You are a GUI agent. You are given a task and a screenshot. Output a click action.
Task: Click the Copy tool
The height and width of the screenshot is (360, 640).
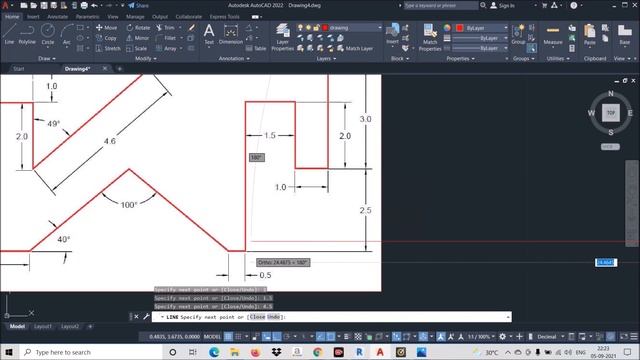107,38
